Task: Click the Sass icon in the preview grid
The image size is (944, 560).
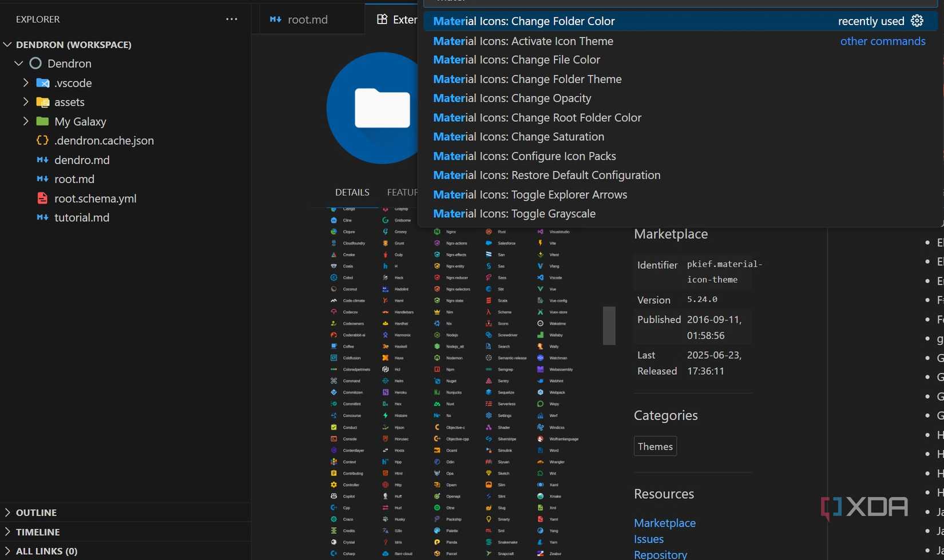Action: pos(488,277)
